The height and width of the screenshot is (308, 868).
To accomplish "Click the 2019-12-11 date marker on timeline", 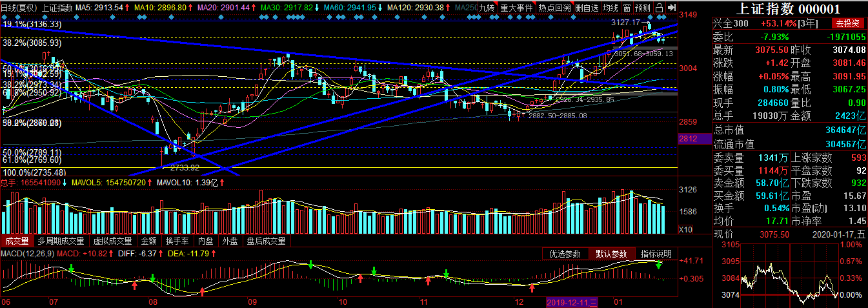I will click(572, 302).
